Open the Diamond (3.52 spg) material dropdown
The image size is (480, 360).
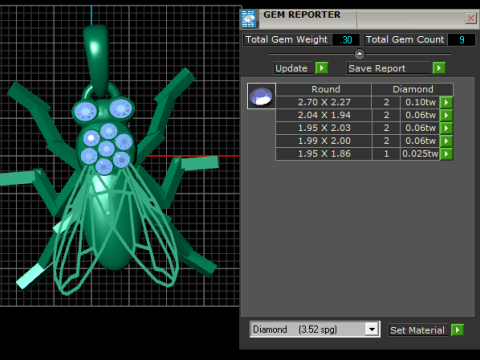(x=372, y=329)
